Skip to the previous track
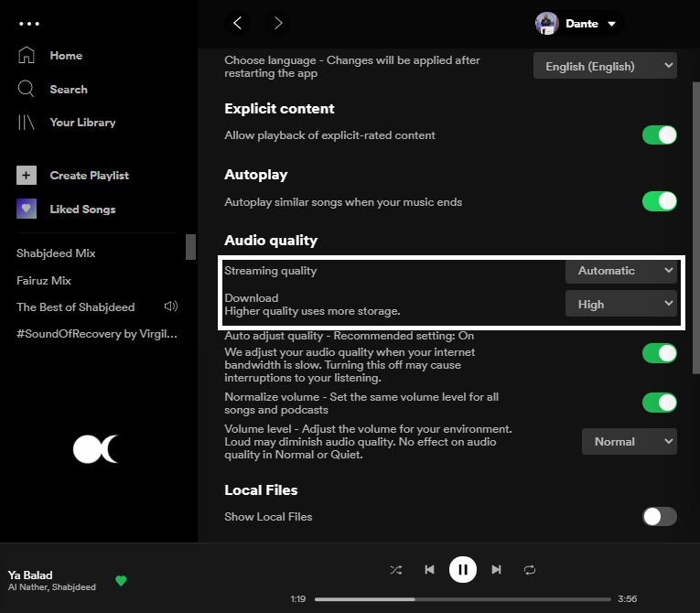 (x=429, y=570)
